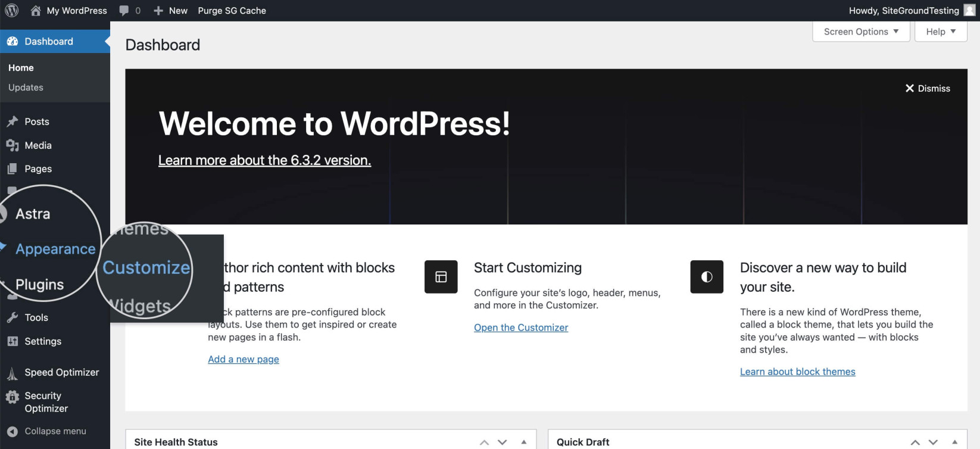This screenshot has width=980, height=449.
Task: Click the Tools wrench icon
Action: pos(13,317)
